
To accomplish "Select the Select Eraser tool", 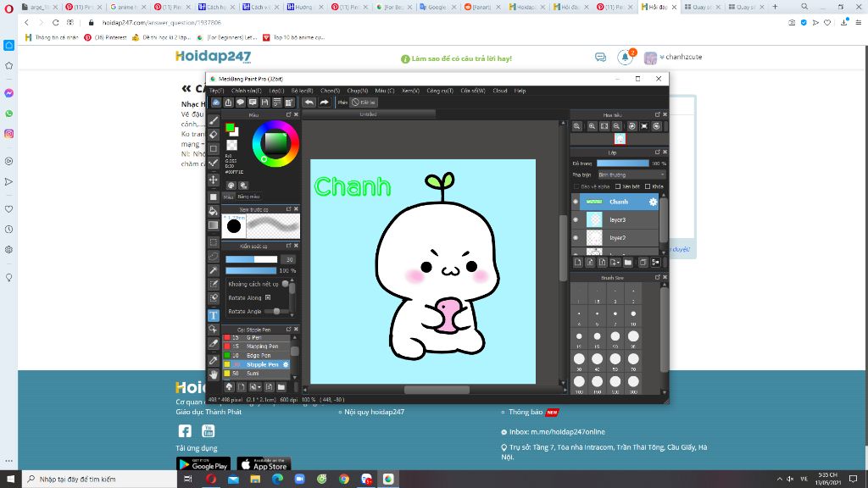I will pos(213,297).
